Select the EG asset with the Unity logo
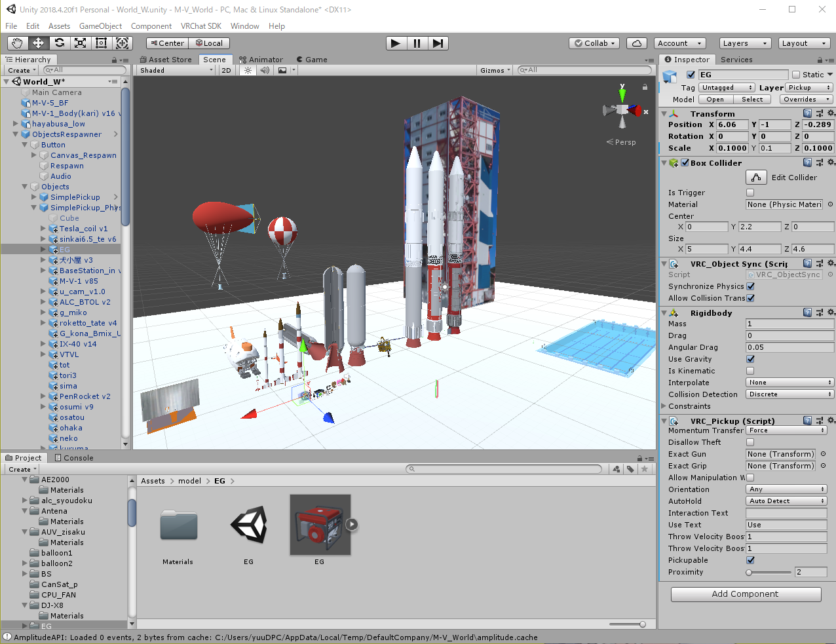Screen dimensions: 836x644 (249, 525)
